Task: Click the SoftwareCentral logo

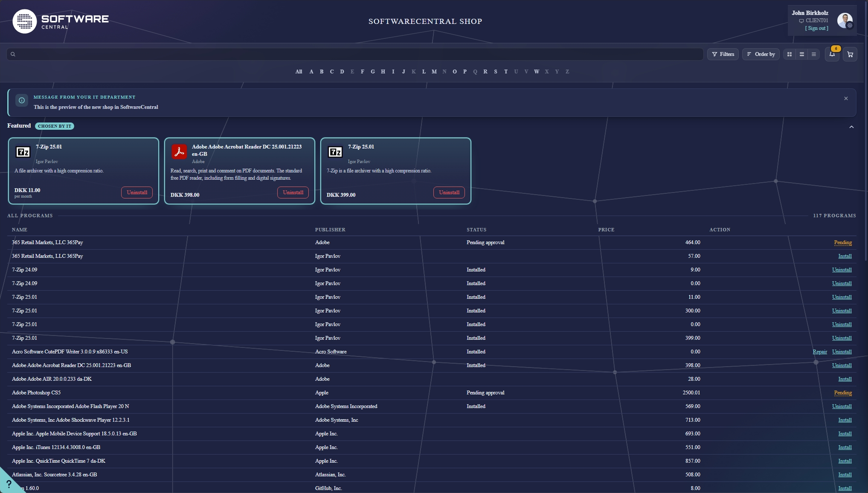Action: pos(61,21)
